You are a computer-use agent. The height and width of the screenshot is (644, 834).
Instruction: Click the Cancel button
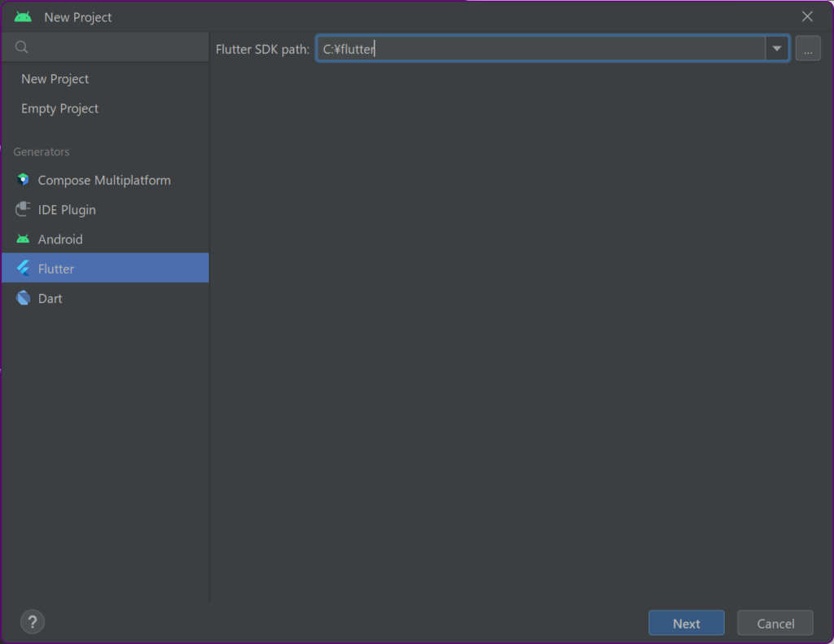(775, 623)
